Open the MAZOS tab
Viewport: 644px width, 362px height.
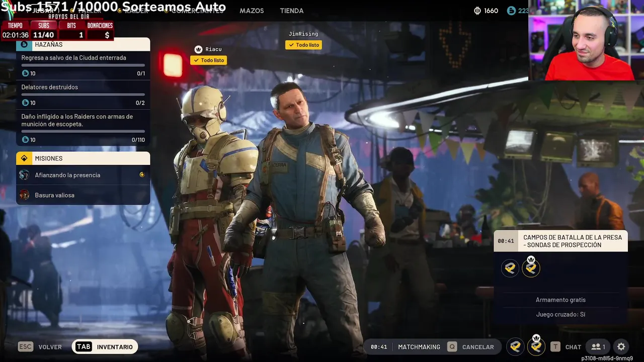coord(252,11)
